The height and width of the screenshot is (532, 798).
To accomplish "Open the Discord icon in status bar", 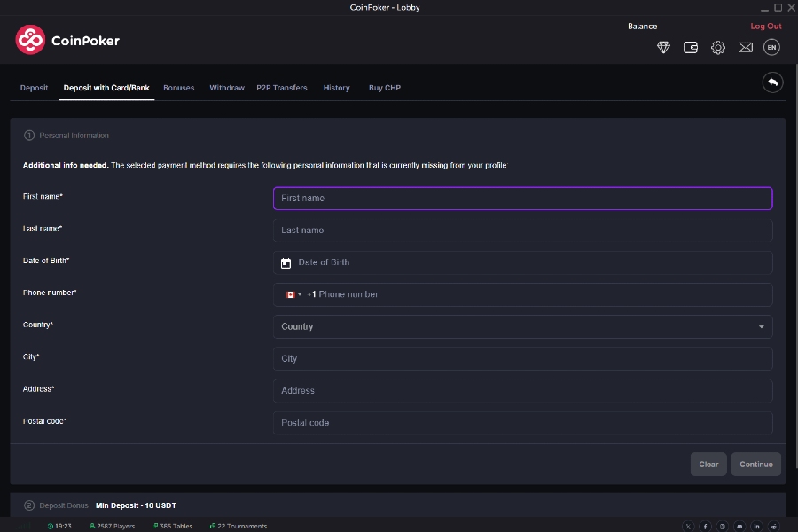I will pyautogui.click(x=739, y=526).
